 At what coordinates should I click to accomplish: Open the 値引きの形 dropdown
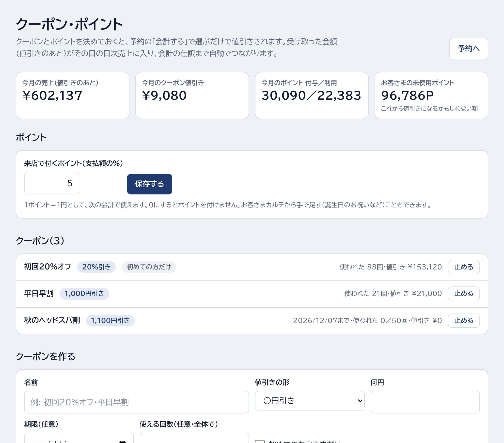pyautogui.click(x=309, y=401)
